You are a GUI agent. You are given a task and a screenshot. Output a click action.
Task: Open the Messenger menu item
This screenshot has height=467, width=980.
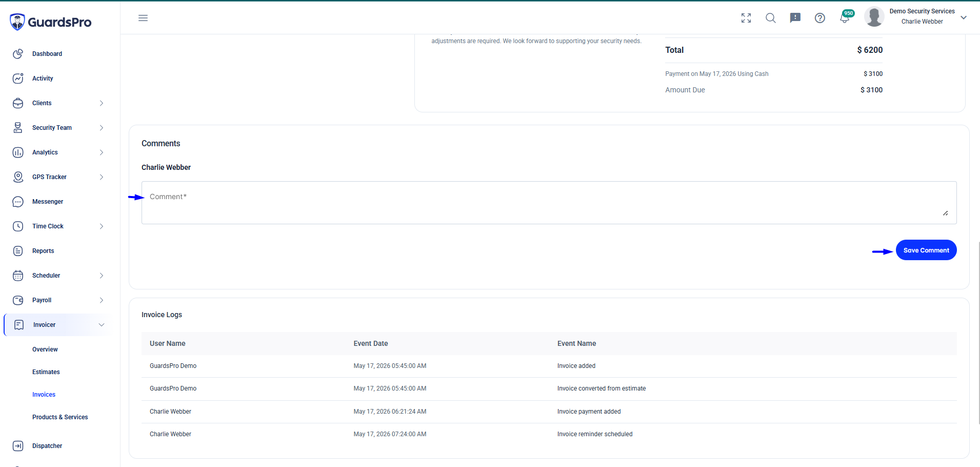pyautogui.click(x=48, y=202)
